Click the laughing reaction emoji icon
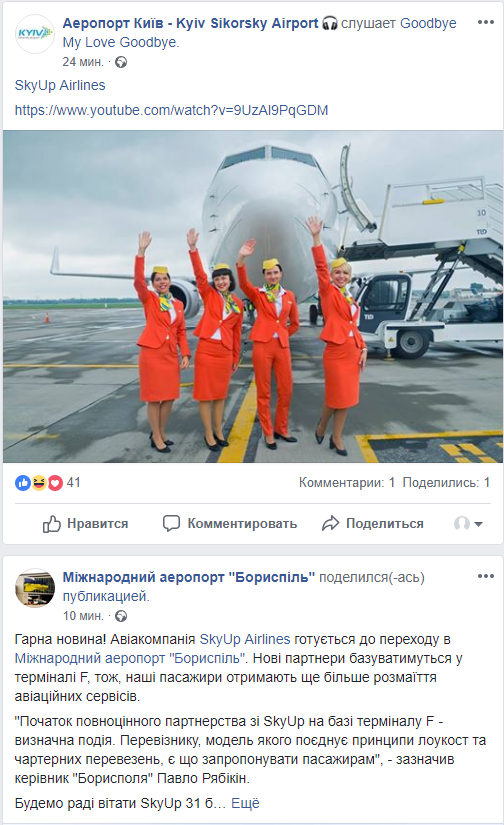 (39, 482)
